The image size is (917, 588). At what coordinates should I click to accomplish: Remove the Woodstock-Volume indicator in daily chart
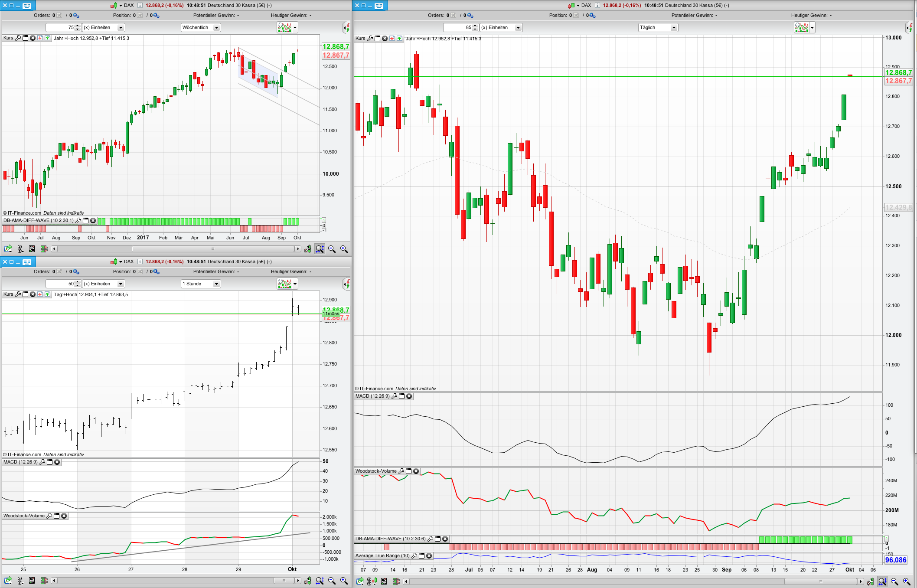point(416,471)
